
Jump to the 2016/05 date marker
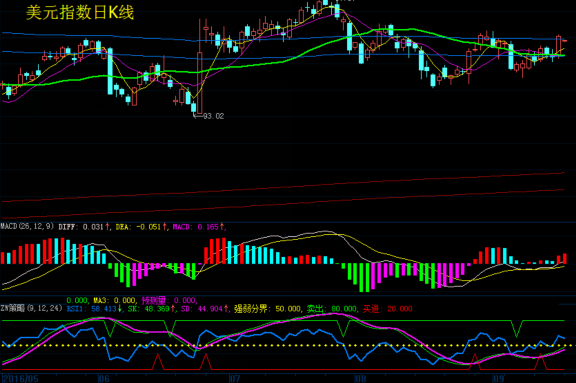pyautogui.click(x=20, y=379)
